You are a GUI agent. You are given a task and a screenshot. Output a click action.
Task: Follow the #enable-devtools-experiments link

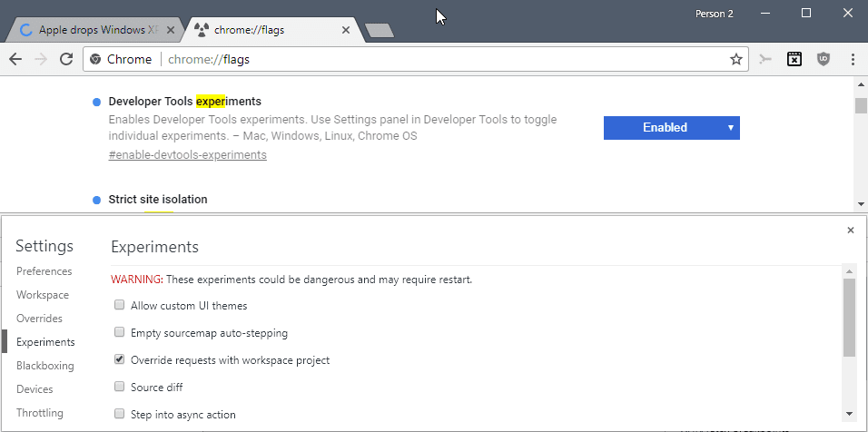[188, 155]
